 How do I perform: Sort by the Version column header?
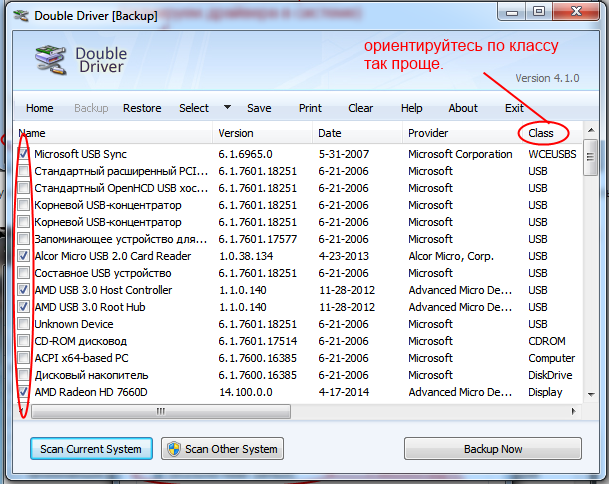[x=263, y=133]
